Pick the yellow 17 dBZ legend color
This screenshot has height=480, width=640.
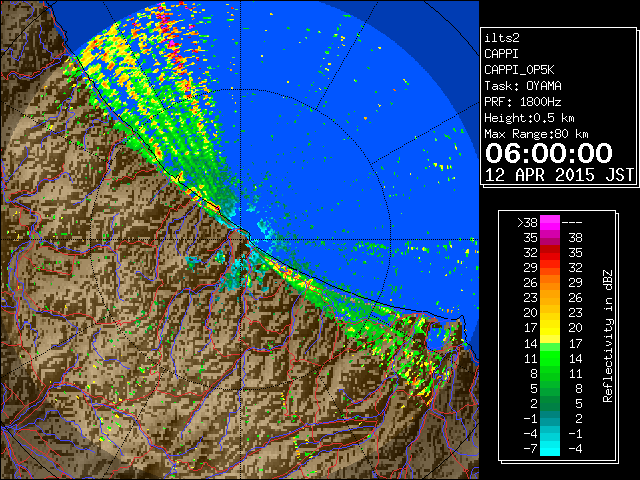pyautogui.click(x=550, y=328)
